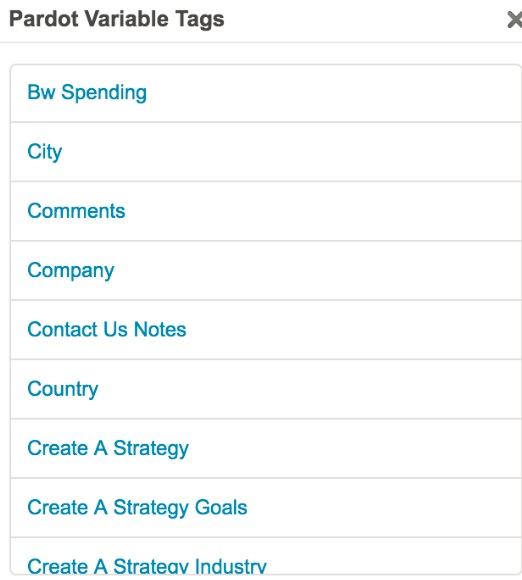This screenshot has height=580, width=522.
Task: Select Create A Strategy Goals tag
Action: pyautogui.click(x=137, y=508)
